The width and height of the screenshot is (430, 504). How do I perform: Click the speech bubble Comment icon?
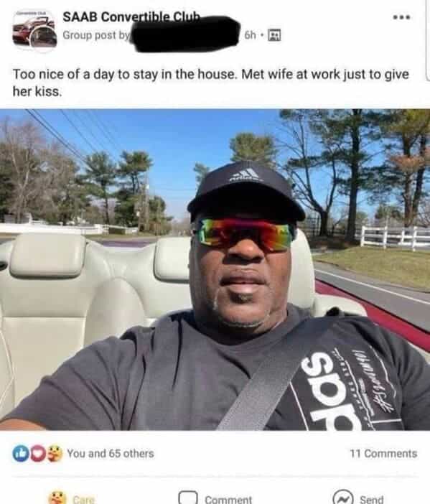(188, 498)
